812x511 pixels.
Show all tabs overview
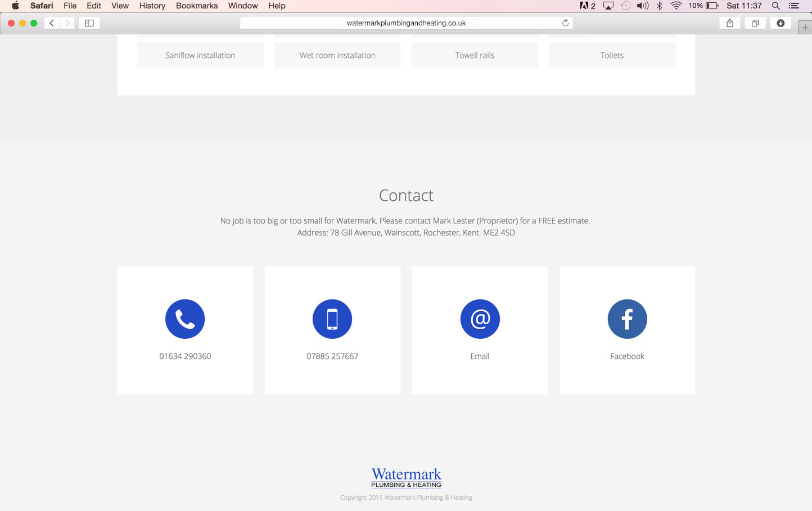tap(755, 23)
